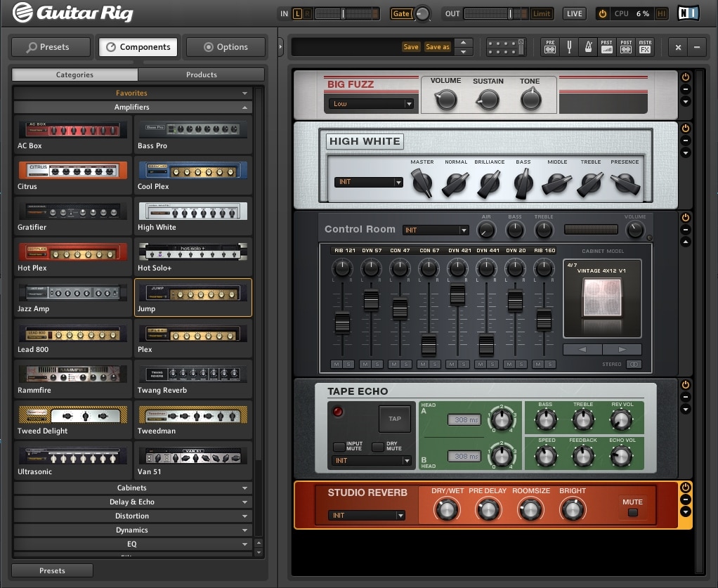
Task: Open the Big Fuzz preset dropdown showing Low
Action: pos(372,104)
